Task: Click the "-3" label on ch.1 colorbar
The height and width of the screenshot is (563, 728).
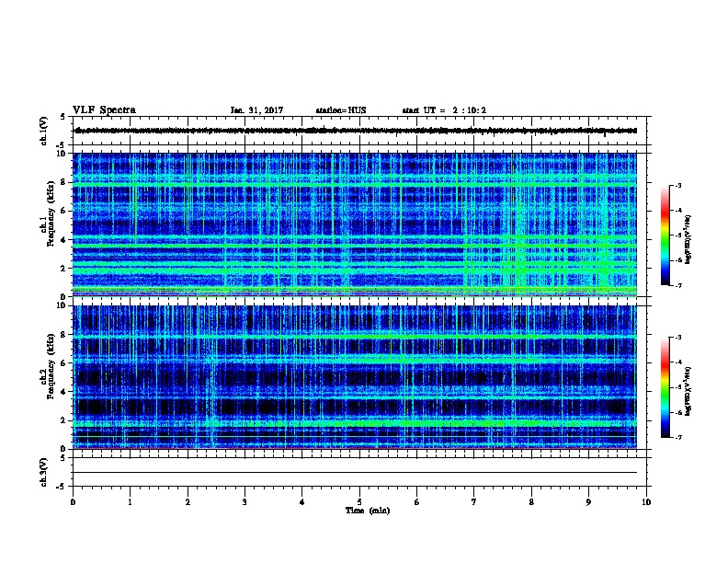Action: click(677, 185)
